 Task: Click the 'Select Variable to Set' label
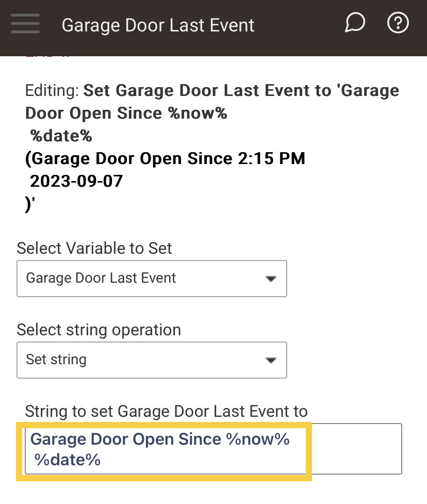tap(94, 248)
